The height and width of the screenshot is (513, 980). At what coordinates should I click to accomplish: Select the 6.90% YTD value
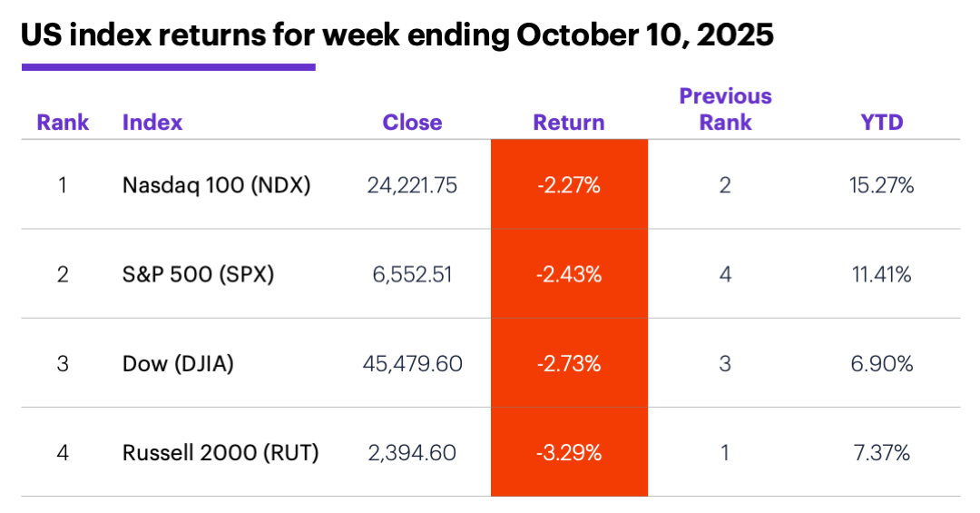pos(882,364)
